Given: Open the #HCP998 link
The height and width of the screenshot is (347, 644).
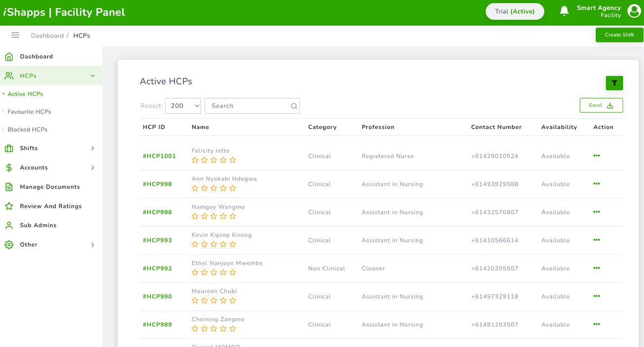Looking at the screenshot, I should click(157, 184).
